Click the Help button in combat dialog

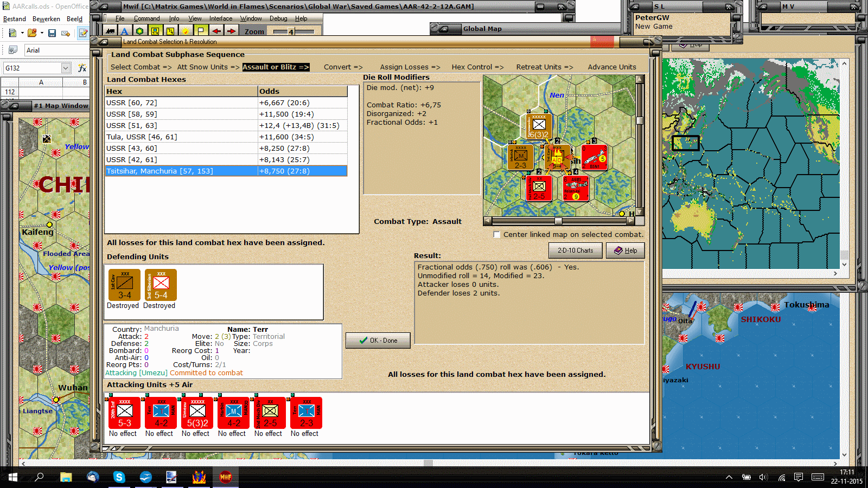625,251
